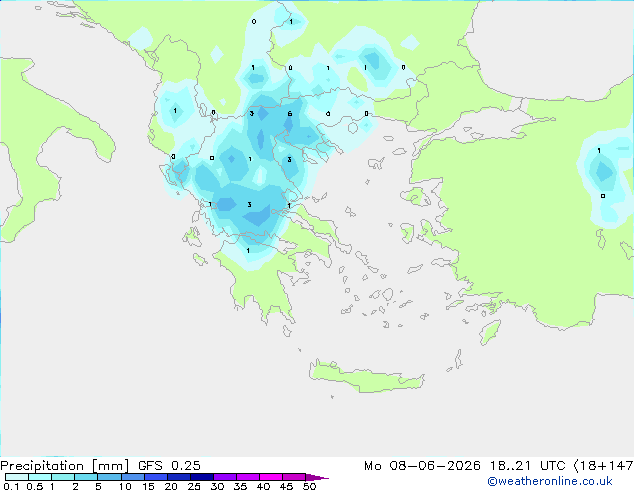Click the 1–2 mm legend color swatch
The image size is (634, 490).
[63, 477]
